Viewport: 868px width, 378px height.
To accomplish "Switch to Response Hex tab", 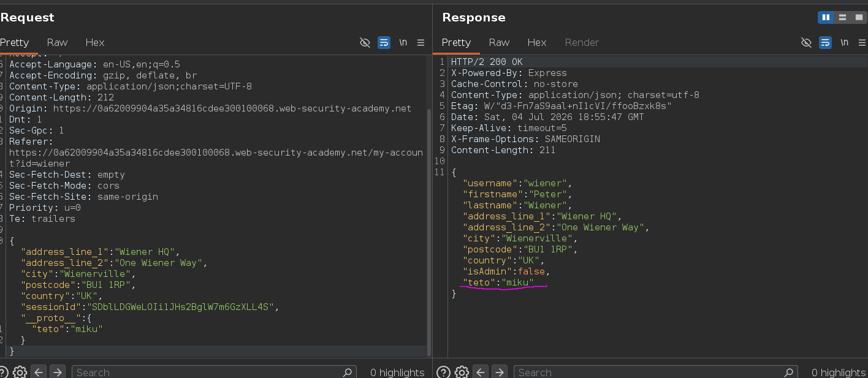I will (537, 42).
